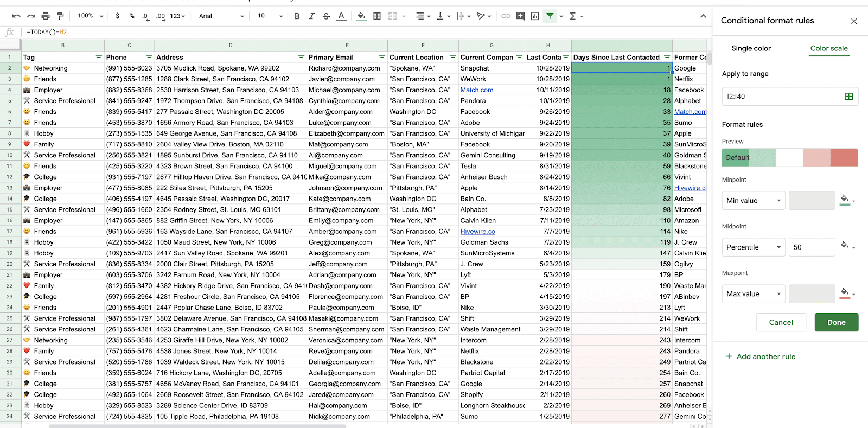The height and width of the screenshot is (428, 868).
Task: Increase decimal places
Action: coord(161,16)
